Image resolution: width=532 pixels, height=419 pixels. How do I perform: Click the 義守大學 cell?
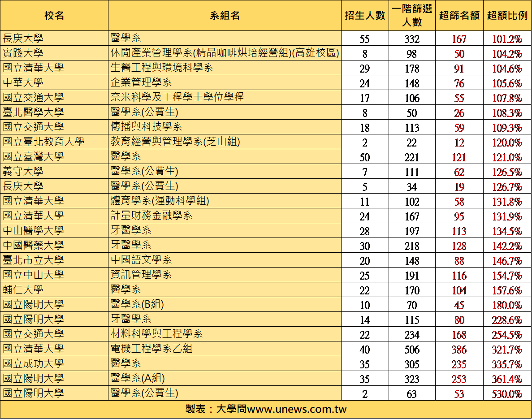point(54,171)
